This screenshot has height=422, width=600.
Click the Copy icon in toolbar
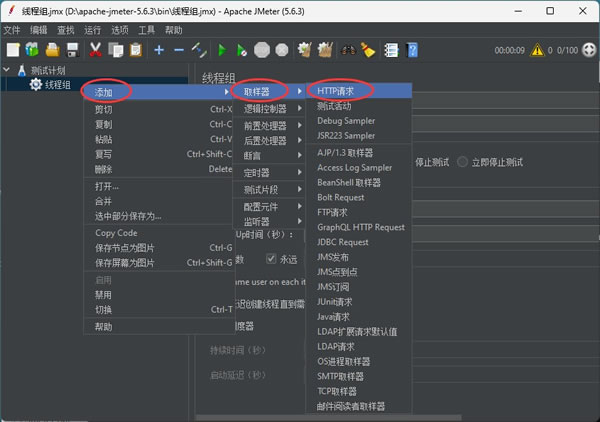point(116,50)
